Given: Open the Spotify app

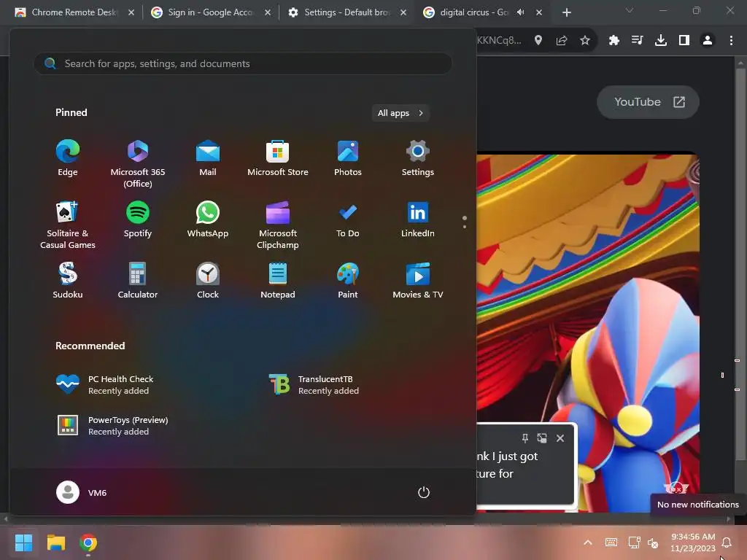Looking at the screenshot, I should [x=138, y=219].
